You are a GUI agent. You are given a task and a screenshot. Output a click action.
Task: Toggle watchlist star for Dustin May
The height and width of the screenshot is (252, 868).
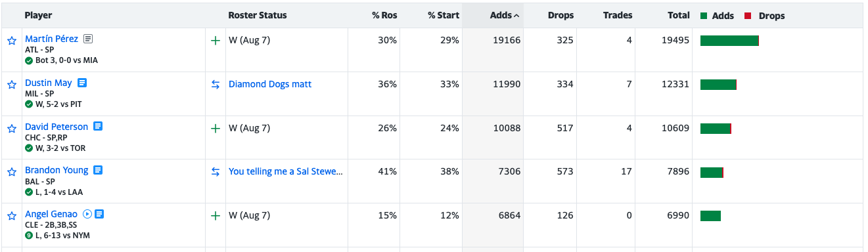coord(12,85)
